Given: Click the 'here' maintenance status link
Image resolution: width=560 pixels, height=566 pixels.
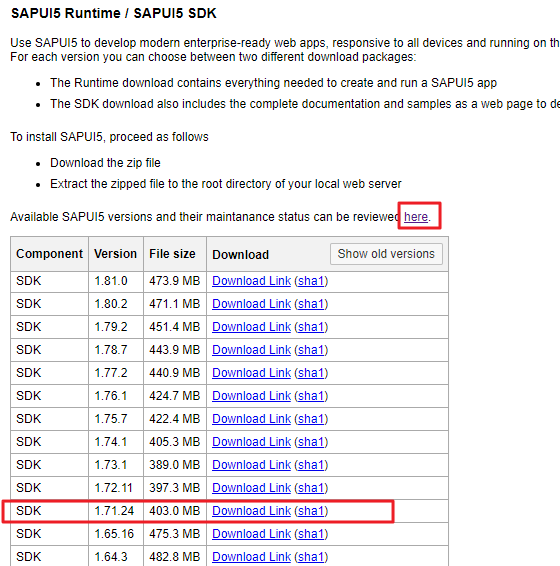Looking at the screenshot, I should click(x=416, y=217).
